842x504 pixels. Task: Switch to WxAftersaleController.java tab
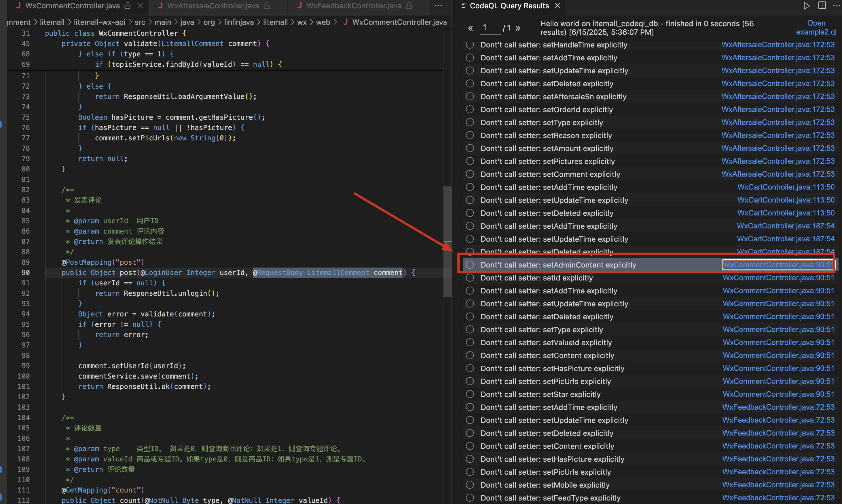tap(213, 6)
